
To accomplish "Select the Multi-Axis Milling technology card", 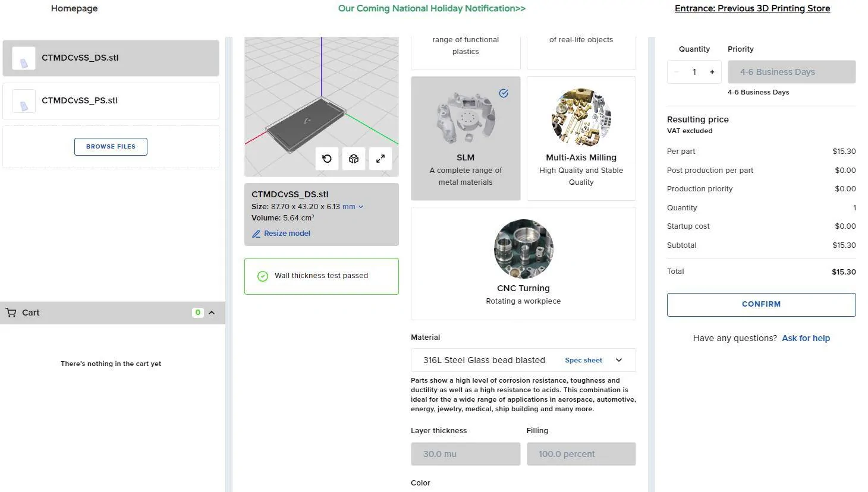I will [581, 138].
